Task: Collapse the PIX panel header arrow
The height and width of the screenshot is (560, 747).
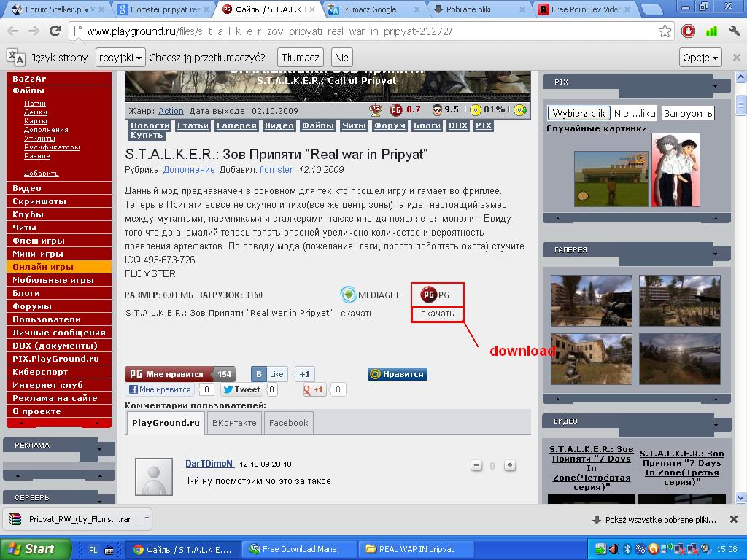Action: 715,86
